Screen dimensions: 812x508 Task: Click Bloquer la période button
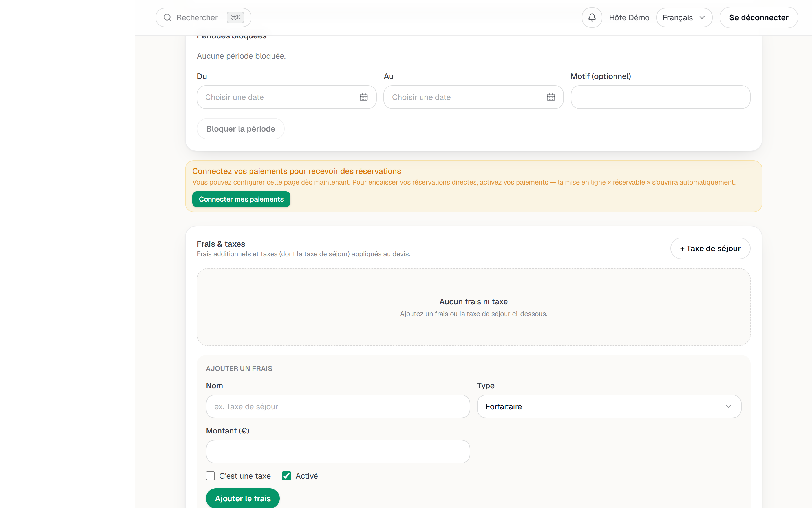240,129
